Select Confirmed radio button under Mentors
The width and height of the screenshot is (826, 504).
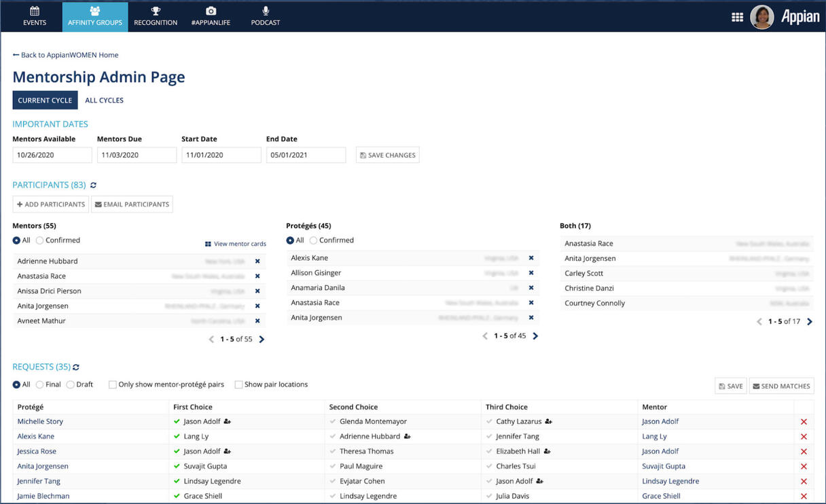point(39,240)
